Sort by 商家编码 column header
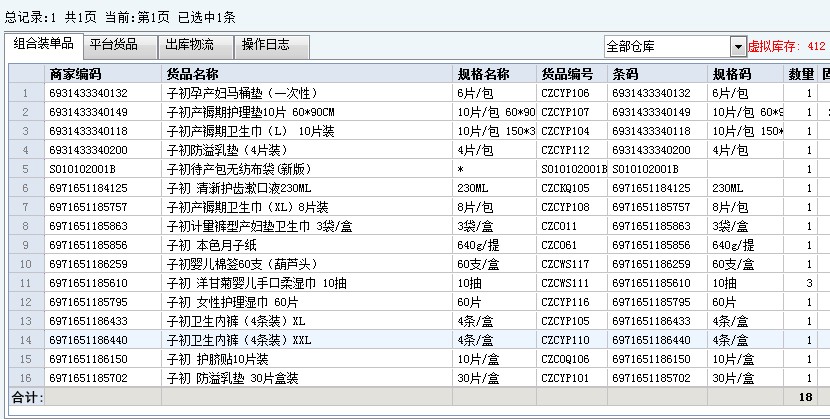This screenshot has width=830, height=419. (x=103, y=74)
